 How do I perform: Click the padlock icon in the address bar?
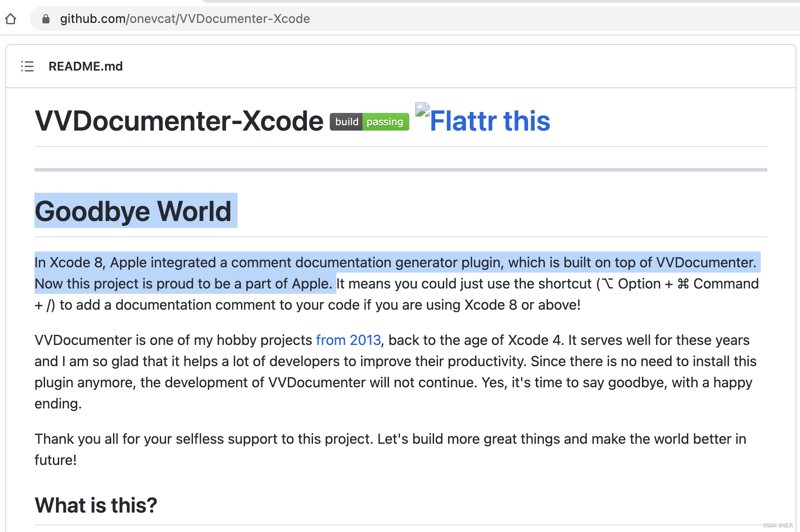tap(45, 19)
